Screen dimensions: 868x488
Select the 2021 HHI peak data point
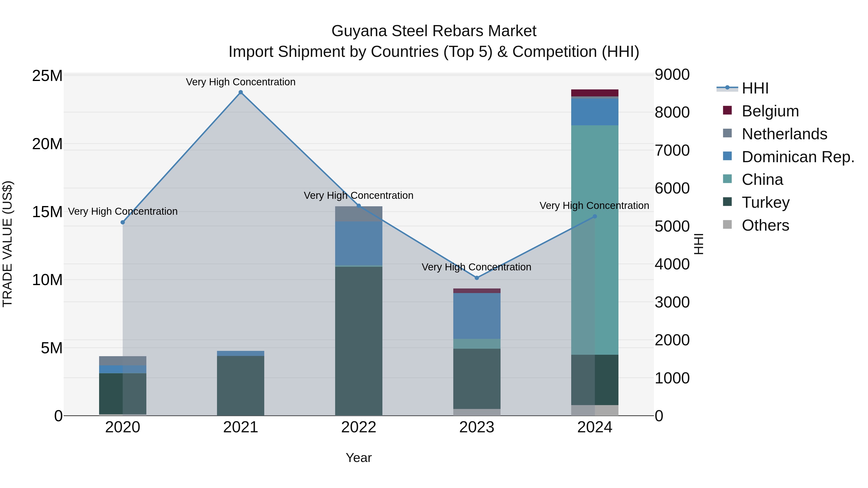[241, 92]
